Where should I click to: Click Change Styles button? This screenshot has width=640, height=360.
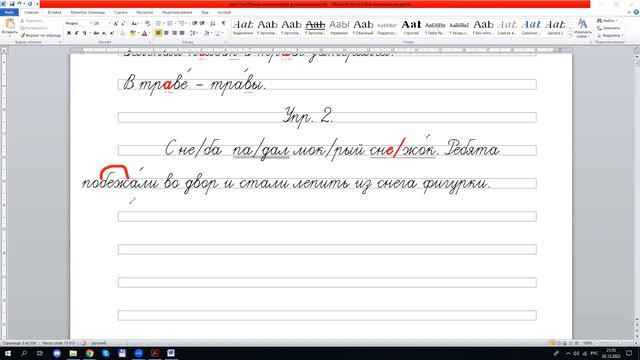point(582,28)
